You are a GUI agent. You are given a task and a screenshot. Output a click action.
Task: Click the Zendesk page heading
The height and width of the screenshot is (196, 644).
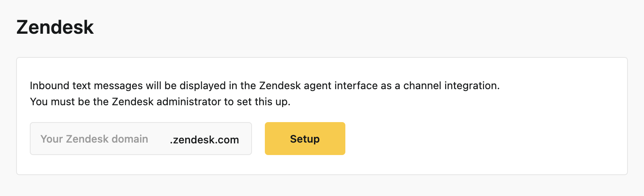55,27
